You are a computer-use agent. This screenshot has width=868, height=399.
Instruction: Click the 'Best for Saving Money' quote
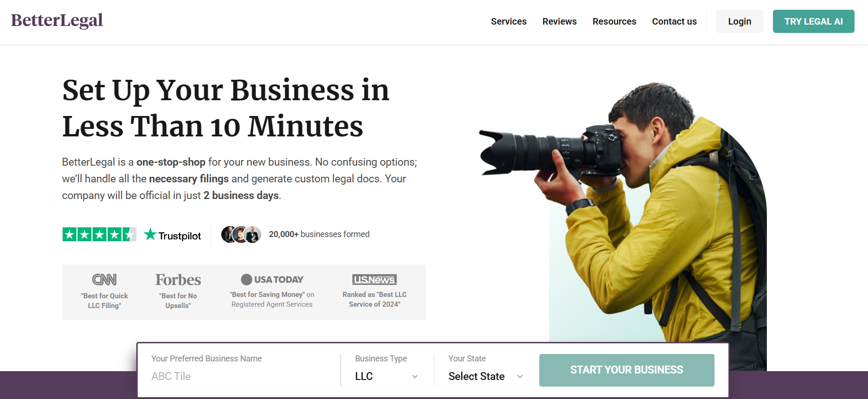(272, 299)
